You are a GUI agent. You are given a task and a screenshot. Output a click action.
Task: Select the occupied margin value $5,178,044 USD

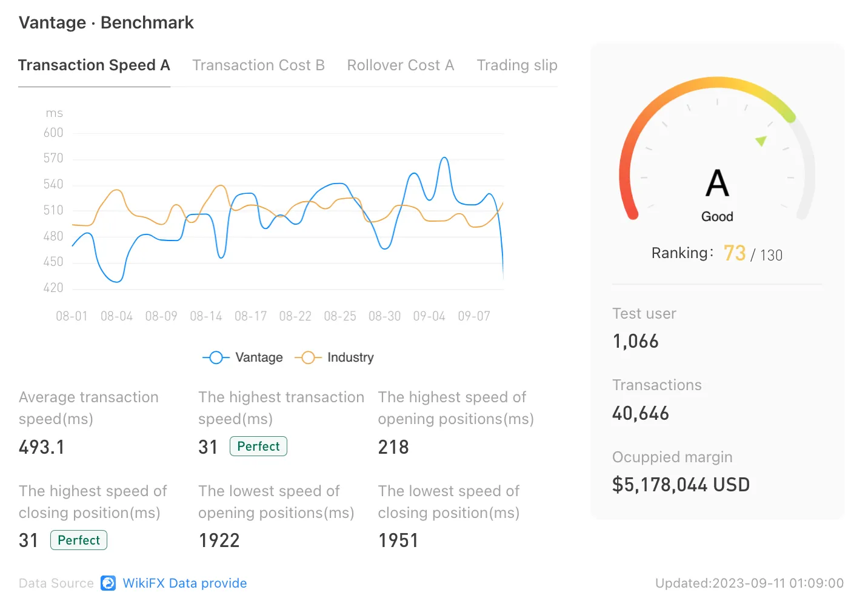point(681,485)
